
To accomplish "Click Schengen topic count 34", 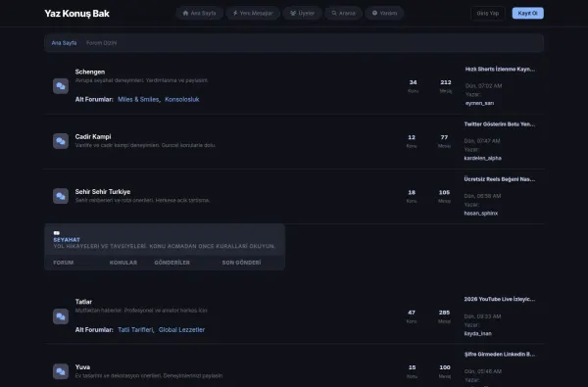I will tap(413, 82).
